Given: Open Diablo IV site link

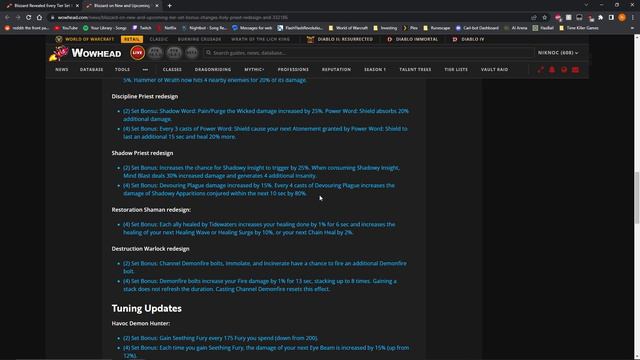Looking at the screenshot, I should pos(468,39).
